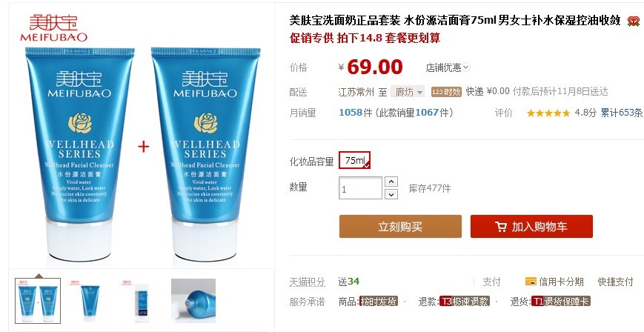This screenshot has height=332, width=644.
Task: Click the credit card icon beside 信用卡分期
Action: (531, 282)
